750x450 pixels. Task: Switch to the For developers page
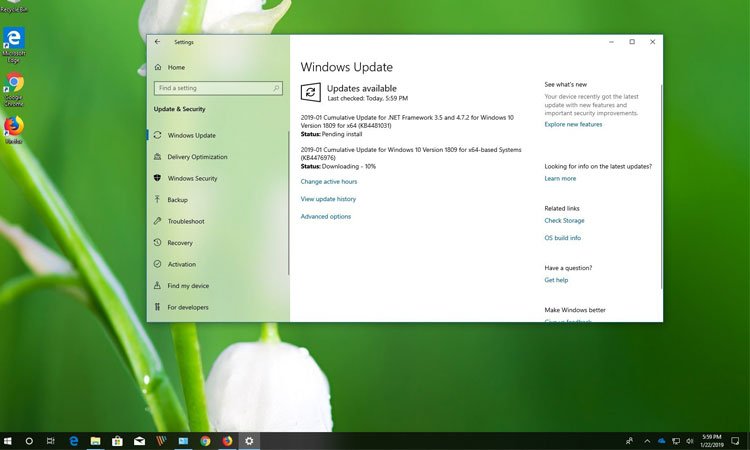click(x=188, y=307)
